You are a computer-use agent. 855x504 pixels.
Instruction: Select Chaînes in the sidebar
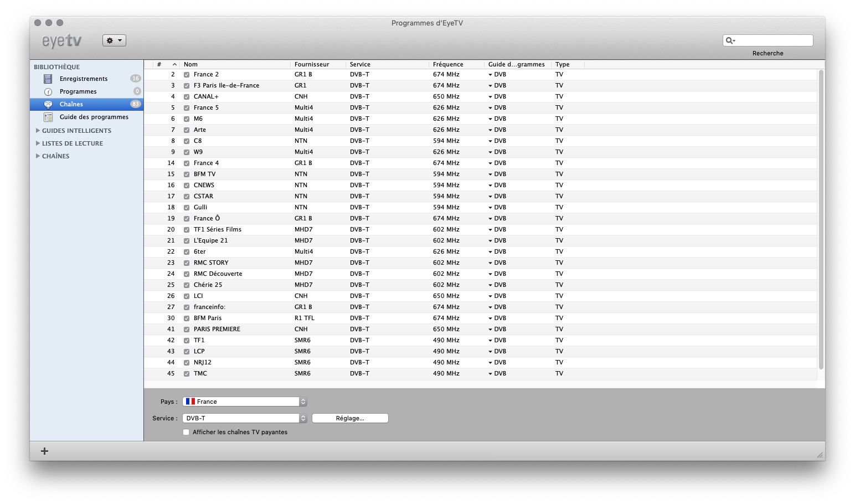pos(86,104)
